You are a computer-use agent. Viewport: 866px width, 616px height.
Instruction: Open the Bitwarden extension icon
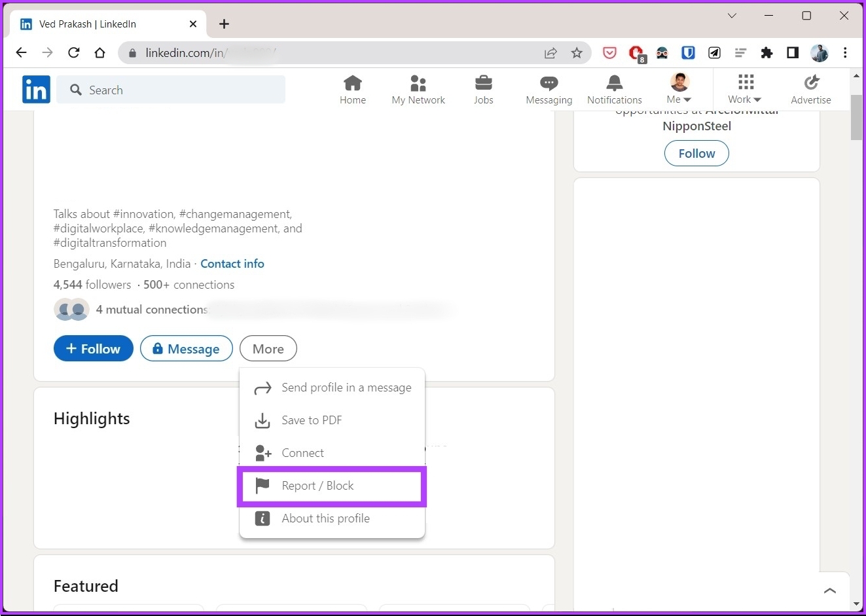pyautogui.click(x=688, y=53)
